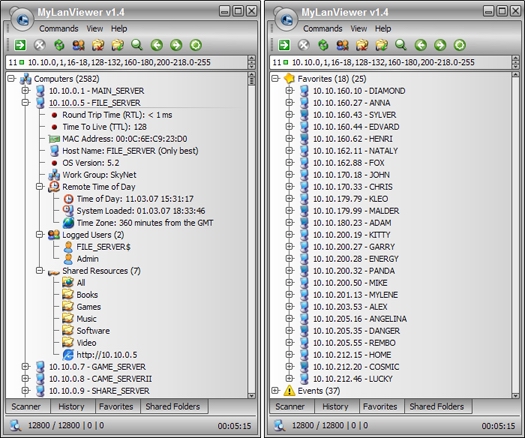Click the green forward arrow in left window
Viewport: 525px width, 438px height.
pyautogui.click(x=176, y=45)
